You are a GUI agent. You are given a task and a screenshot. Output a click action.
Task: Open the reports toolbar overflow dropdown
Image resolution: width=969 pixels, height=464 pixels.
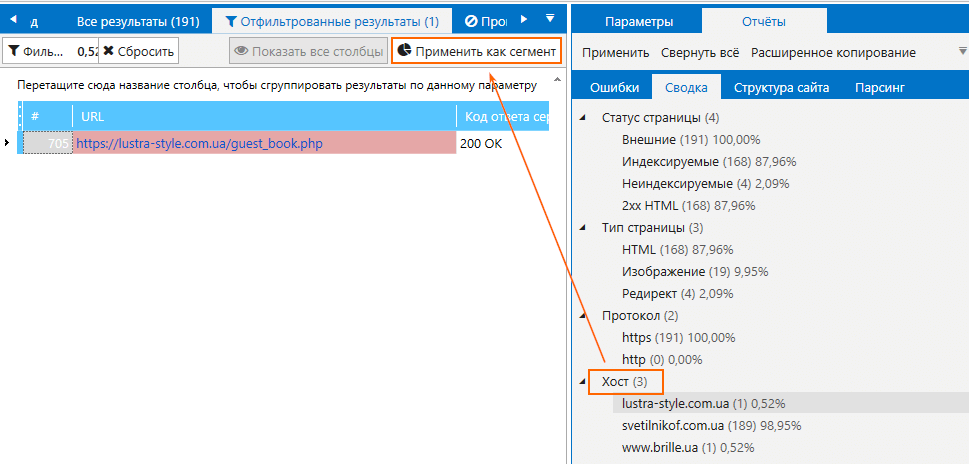coord(962,50)
